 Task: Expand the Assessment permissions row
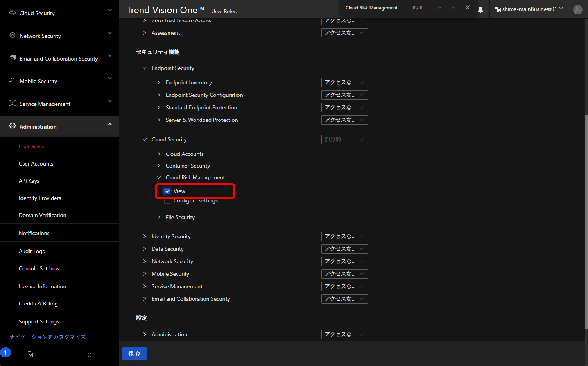[x=145, y=33]
